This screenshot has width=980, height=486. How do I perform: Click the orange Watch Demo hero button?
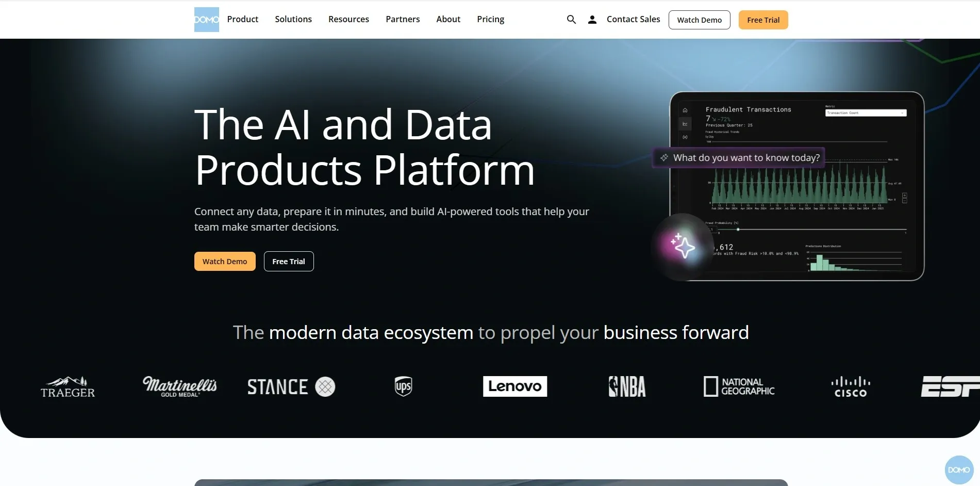(225, 262)
